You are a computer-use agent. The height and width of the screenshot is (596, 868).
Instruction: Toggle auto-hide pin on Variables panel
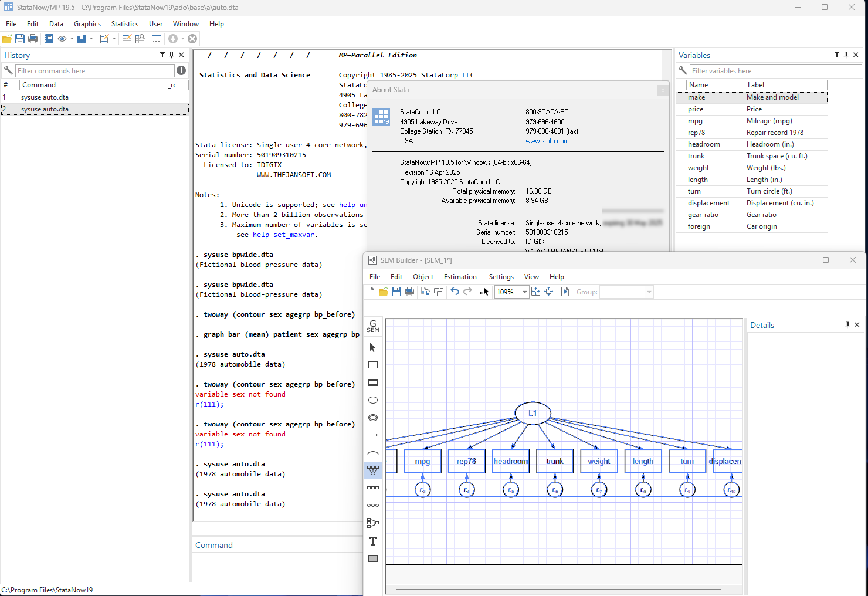[x=846, y=55]
